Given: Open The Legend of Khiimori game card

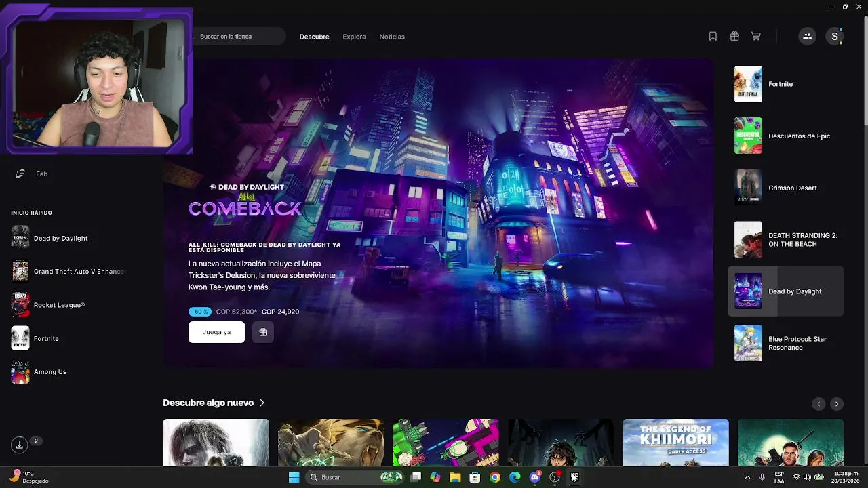Looking at the screenshot, I should pos(675,443).
